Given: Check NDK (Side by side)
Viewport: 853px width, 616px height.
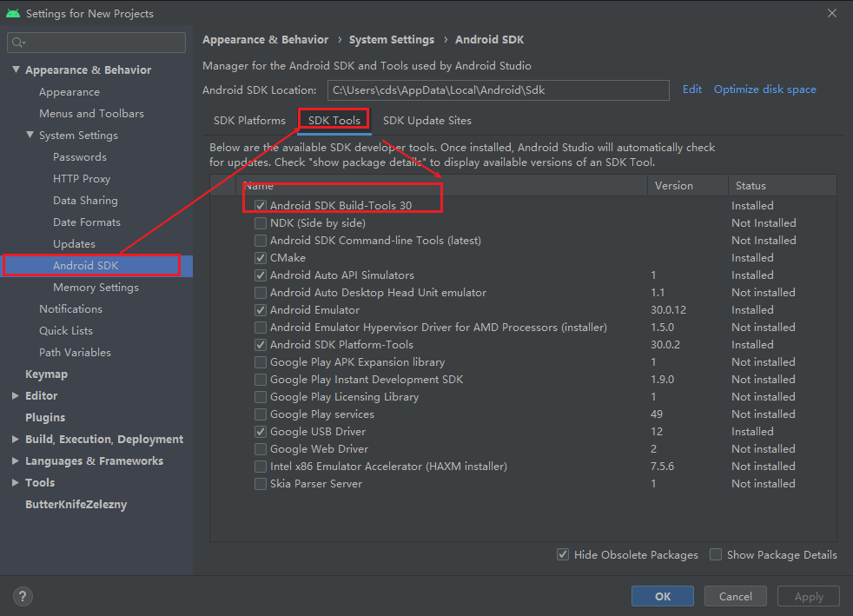Looking at the screenshot, I should [261, 223].
